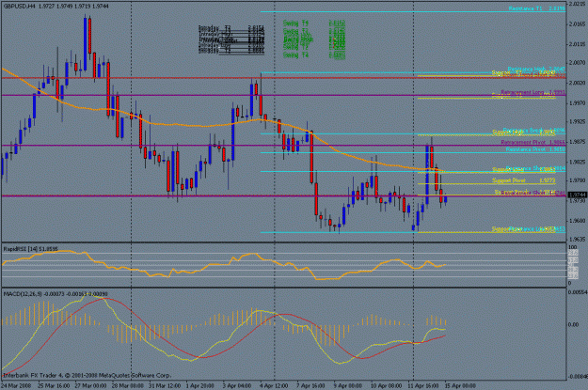Click the 31 Mar 12:00 date label
588x390 pixels.
point(165,385)
